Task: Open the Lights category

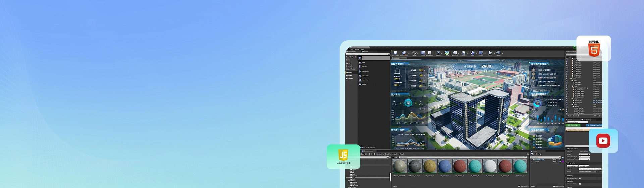Action: [x=348, y=63]
